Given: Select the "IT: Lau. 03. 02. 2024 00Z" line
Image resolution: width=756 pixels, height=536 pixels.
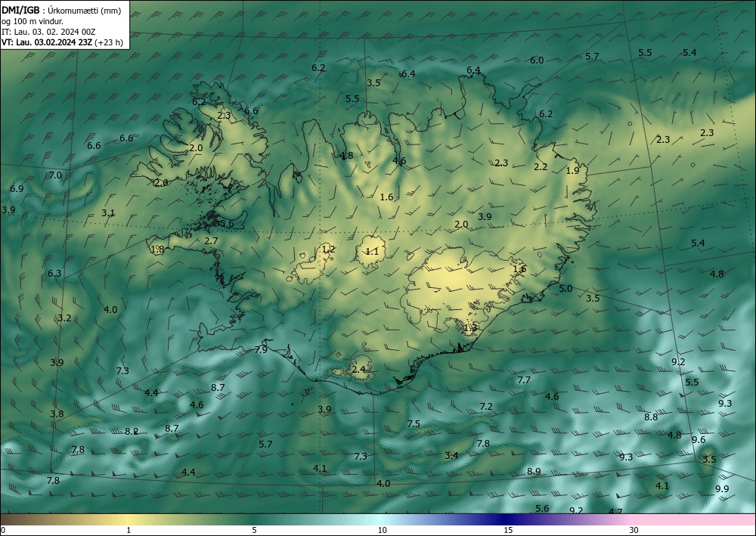Looking at the screenshot, I should pyautogui.click(x=48, y=32).
